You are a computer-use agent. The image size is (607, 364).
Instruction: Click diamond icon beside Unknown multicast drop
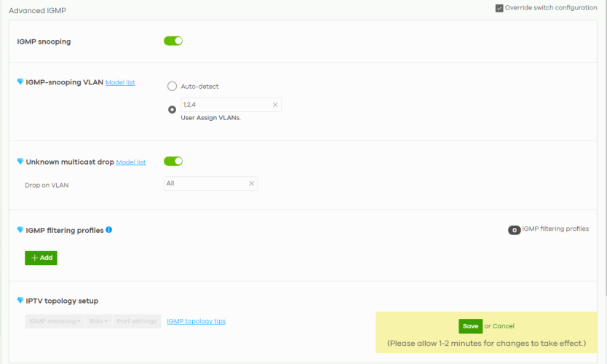pos(20,162)
